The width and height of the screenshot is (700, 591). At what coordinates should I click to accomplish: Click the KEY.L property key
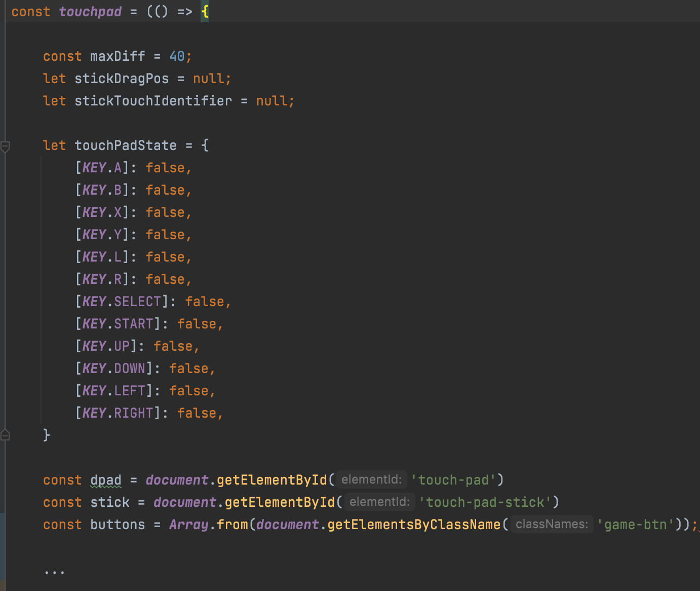102,257
